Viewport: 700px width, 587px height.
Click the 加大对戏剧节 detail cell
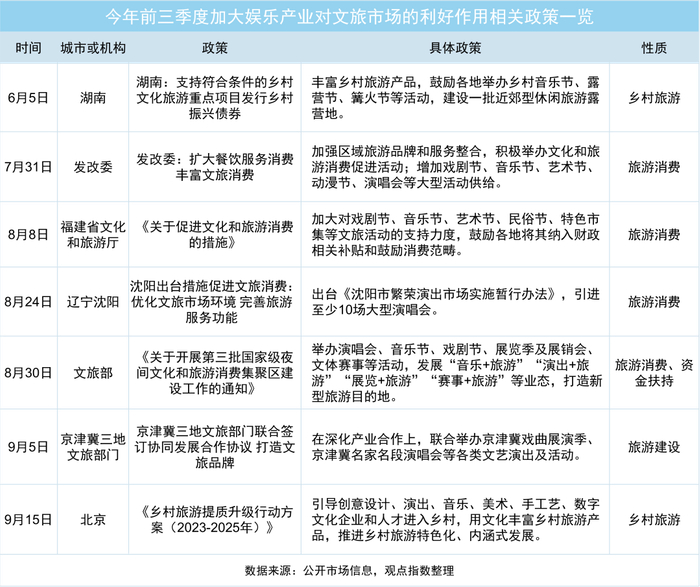[x=455, y=234]
